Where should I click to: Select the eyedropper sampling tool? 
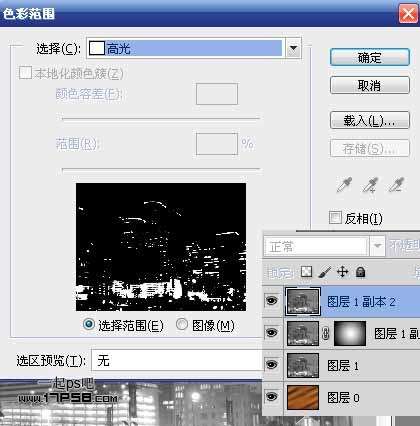click(x=344, y=185)
